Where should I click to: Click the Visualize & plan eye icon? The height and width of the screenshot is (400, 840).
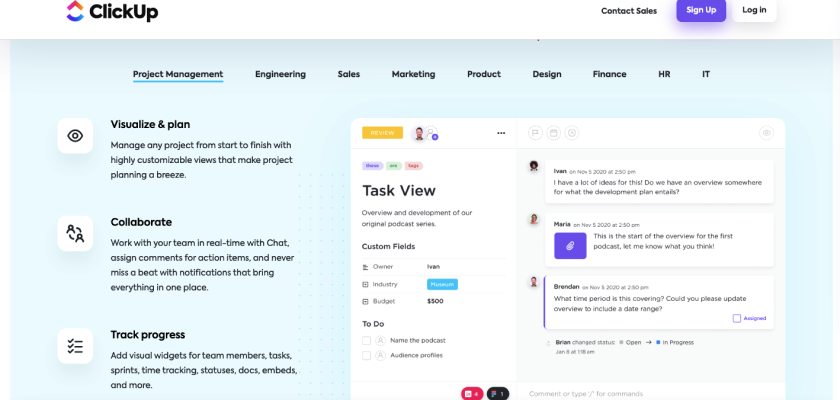(x=75, y=136)
